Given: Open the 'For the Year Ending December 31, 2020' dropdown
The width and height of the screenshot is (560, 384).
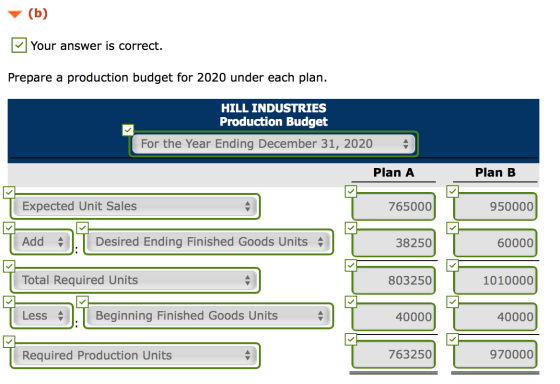Looking at the screenshot, I should point(274,144).
